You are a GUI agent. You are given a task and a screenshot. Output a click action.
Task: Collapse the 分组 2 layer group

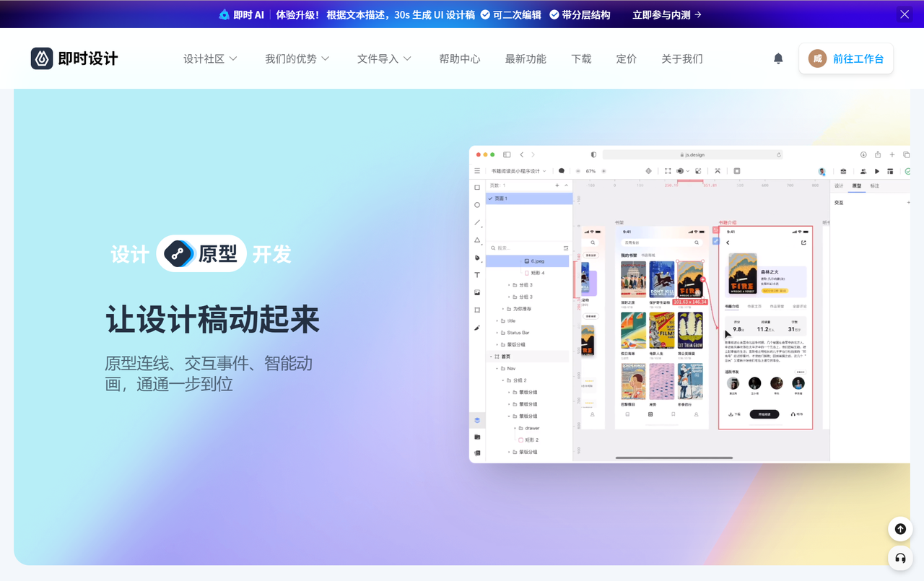503,380
